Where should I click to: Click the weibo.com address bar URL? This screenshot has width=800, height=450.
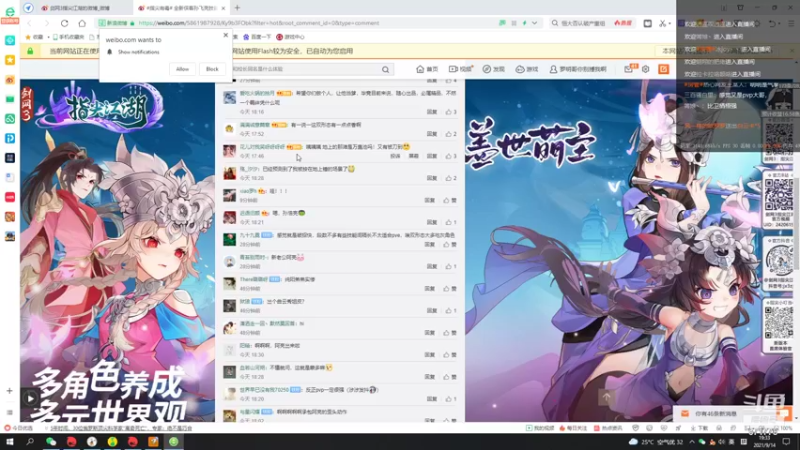coord(259,23)
